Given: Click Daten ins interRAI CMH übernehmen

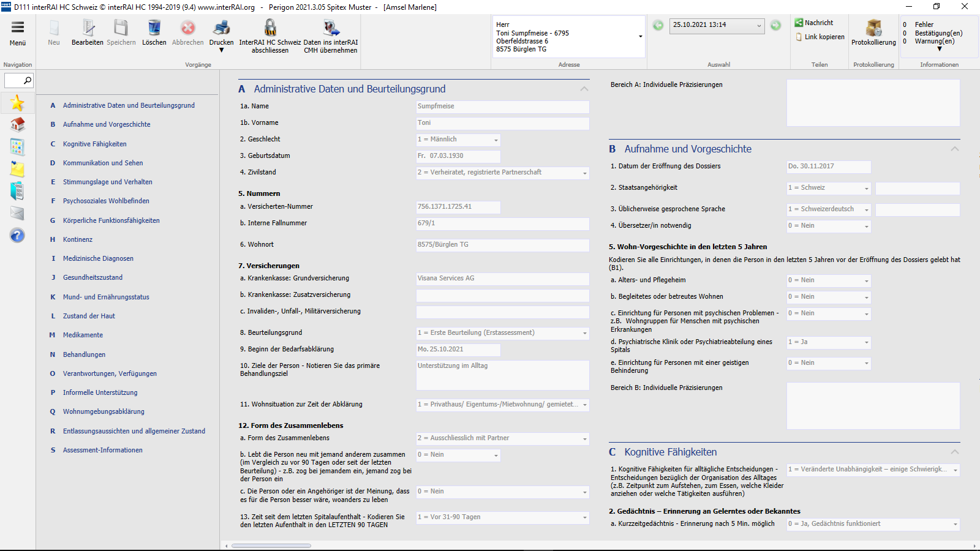Looking at the screenshot, I should tap(331, 28).
